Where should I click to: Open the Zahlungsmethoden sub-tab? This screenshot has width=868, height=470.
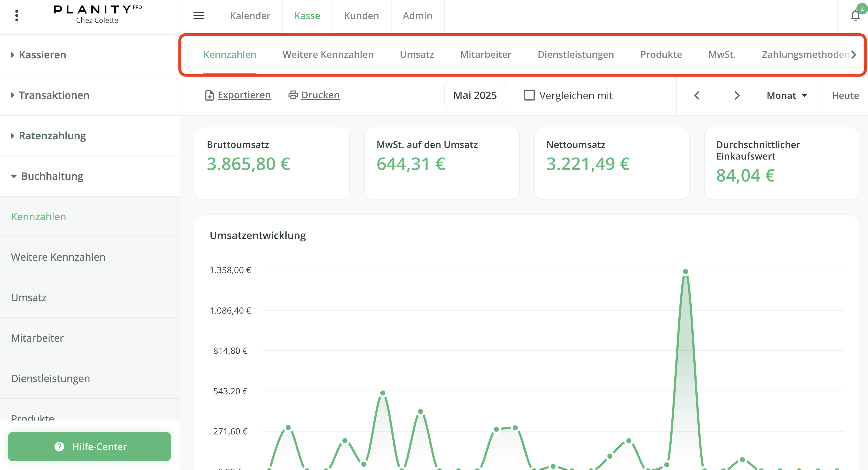805,55
